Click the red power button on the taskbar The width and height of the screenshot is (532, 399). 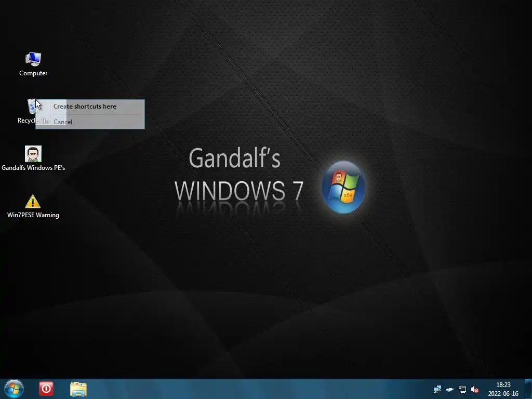tap(46, 389)
